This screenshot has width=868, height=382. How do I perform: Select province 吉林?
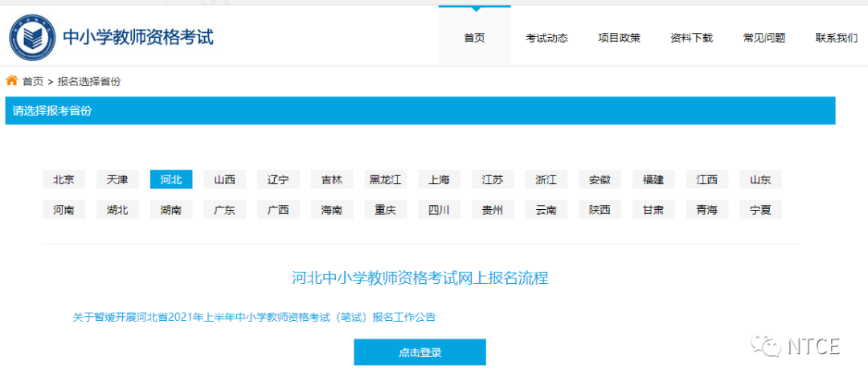coord(332,179)
